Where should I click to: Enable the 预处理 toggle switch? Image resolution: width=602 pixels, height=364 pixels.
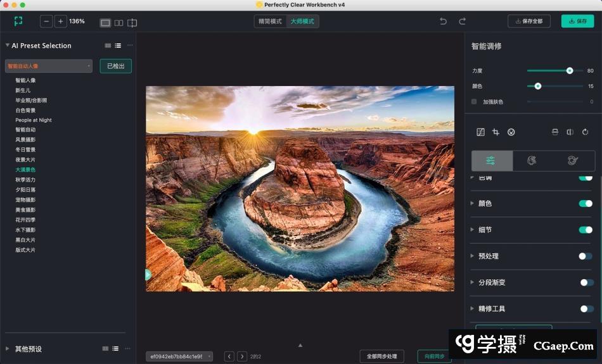point(586,256)
